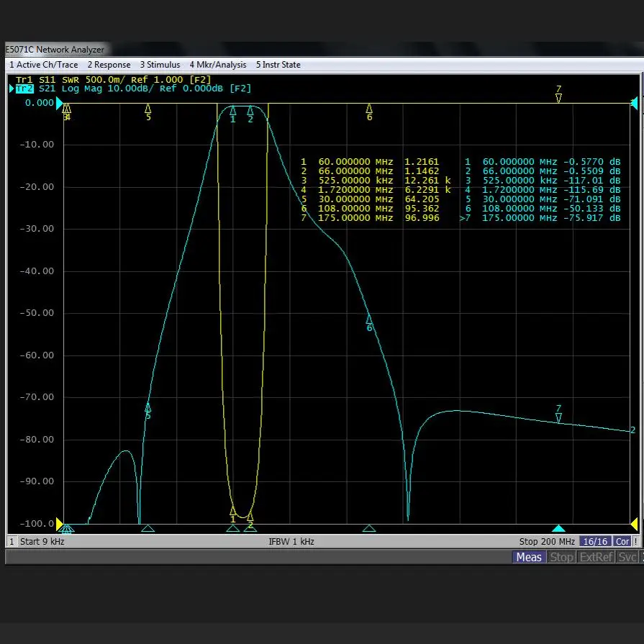
Task: Open the 1 Active Ch/Trace menu
Action: (x=44, y=65)
